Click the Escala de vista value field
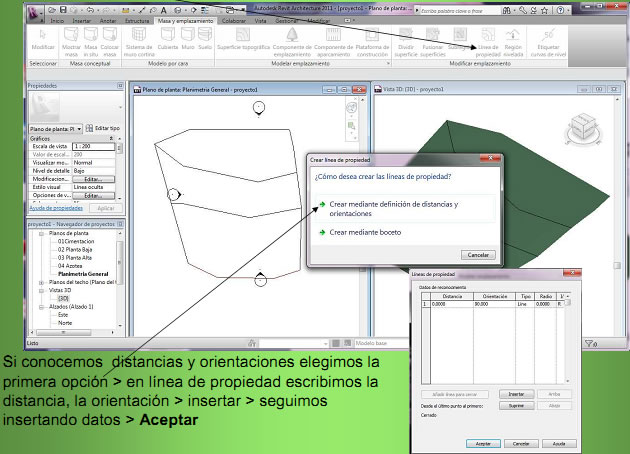Viewport: 630px width, 454px height. (94, 146)
